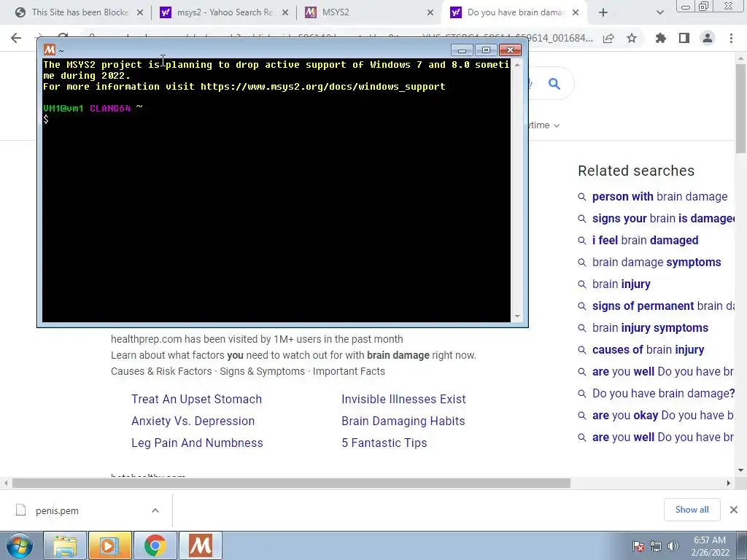Image resolution: width=747 pixels, height=560 pixels.
Task: Close the MSYS2 tab
Action: pyautogui.click(x=430, y=13)
